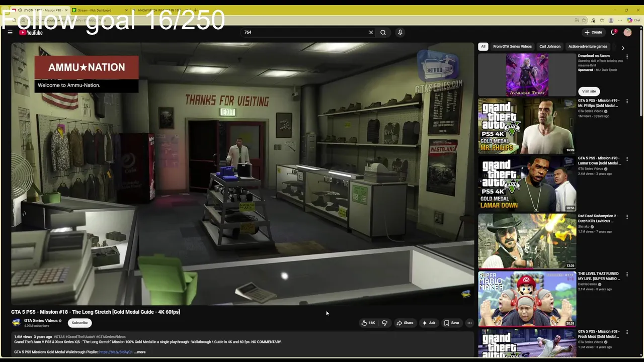The image size is (644, 362).
Task: Open the account avatar menu
Action: [x=627, y=32]
